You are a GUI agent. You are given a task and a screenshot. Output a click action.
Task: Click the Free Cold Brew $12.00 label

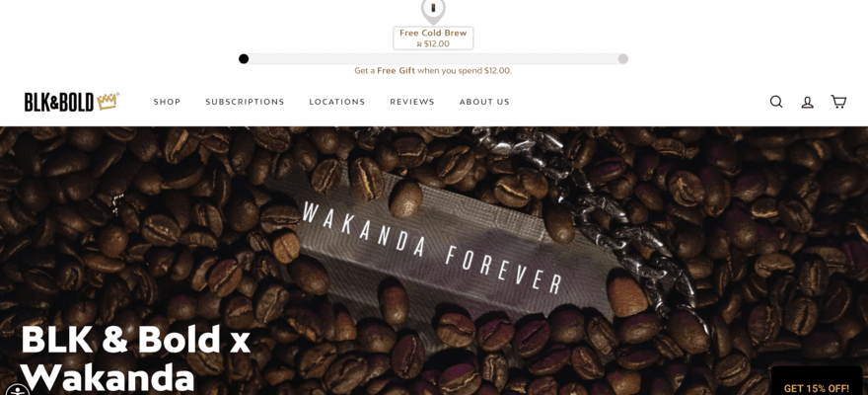pos(433,39)
